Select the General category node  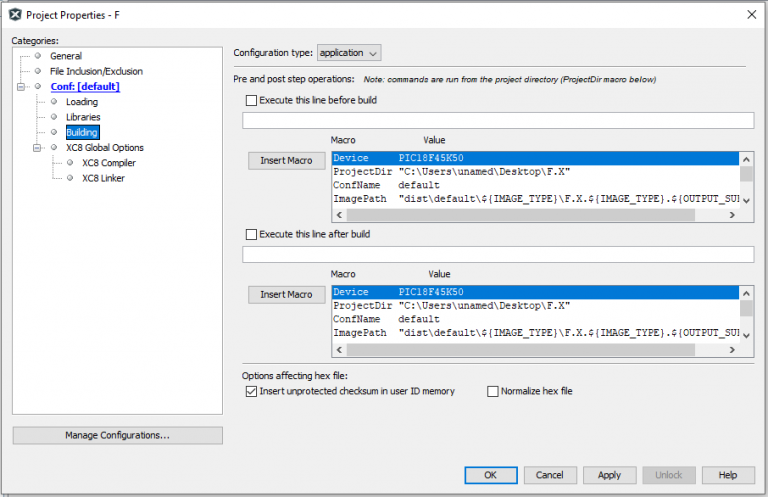tap(66, 56)
